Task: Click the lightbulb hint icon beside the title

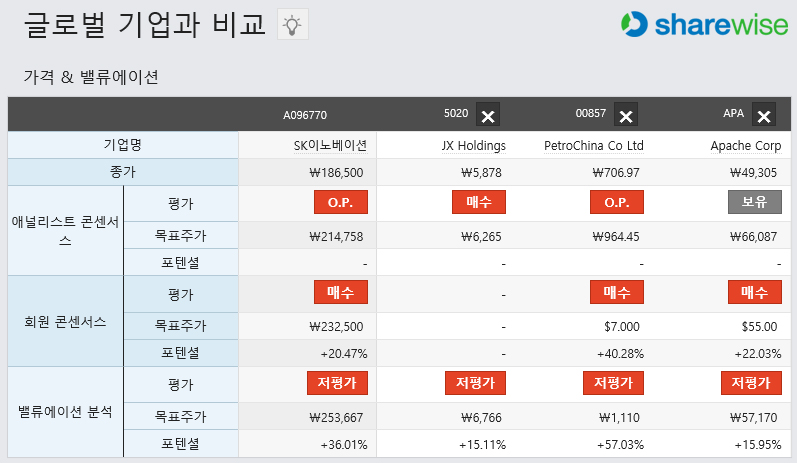Action: pyautogui.click(x=293, y=24)
